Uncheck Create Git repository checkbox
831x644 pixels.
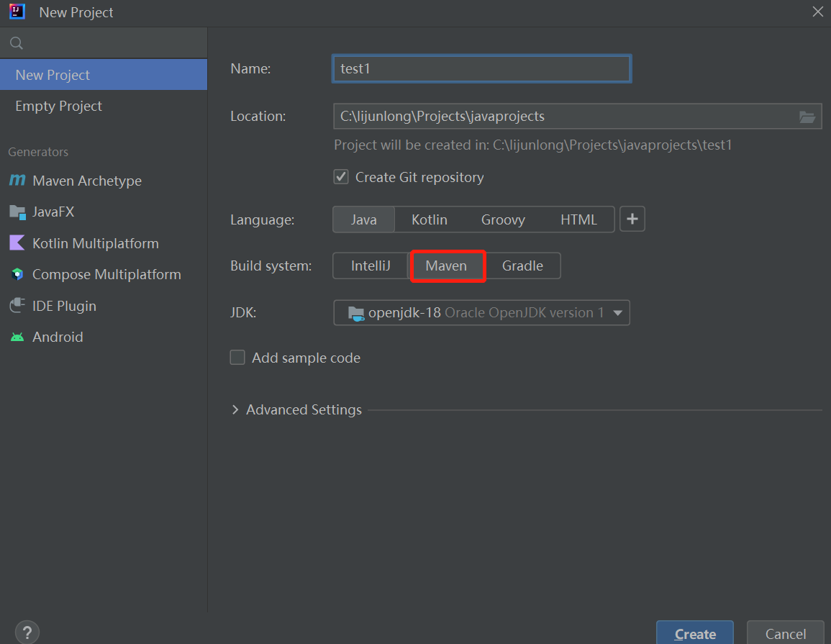[341, 177]
